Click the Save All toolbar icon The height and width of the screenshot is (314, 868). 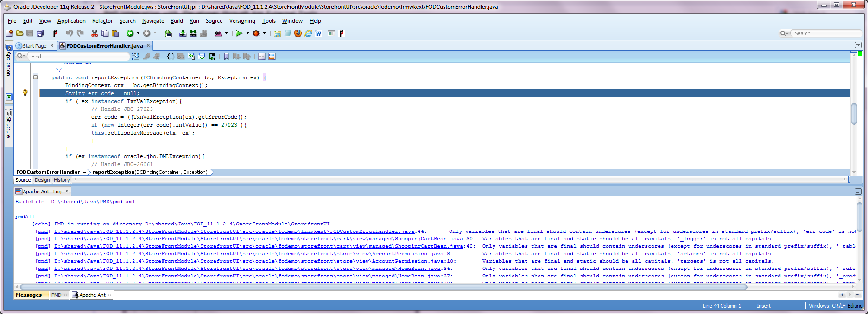[x=40, y=33]
